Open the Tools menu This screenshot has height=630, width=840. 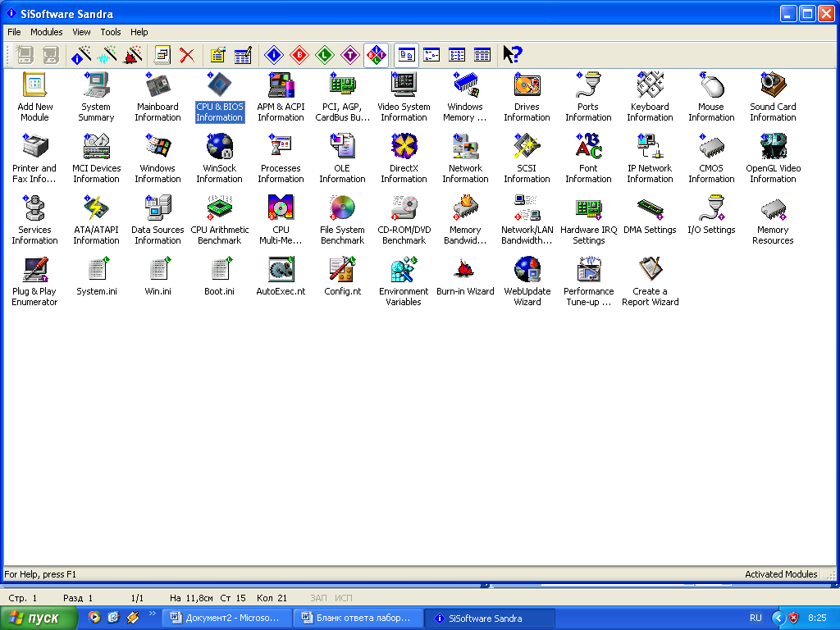click(x=111, y=32)
